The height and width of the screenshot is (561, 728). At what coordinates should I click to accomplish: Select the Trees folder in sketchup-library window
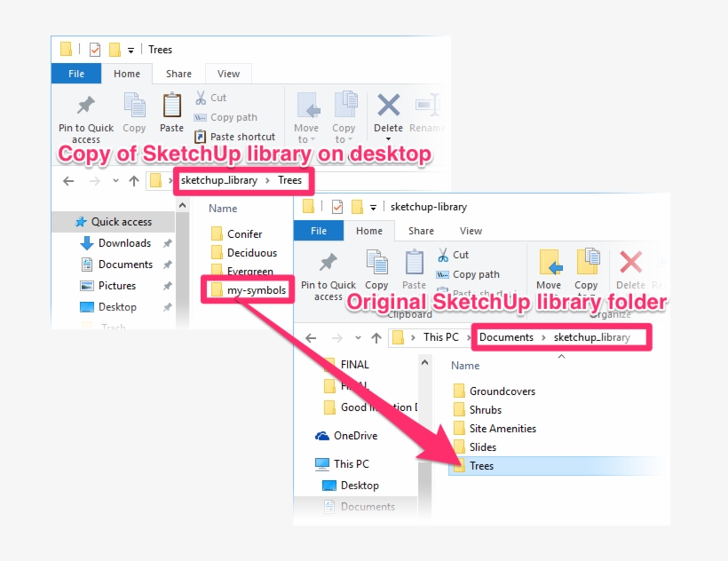pos(555,466)
